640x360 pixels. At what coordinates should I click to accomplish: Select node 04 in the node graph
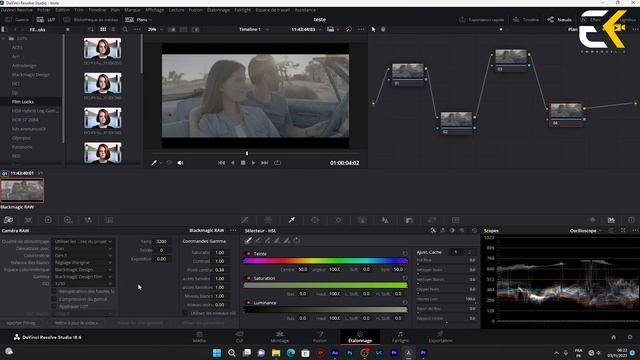click(566, 114)
